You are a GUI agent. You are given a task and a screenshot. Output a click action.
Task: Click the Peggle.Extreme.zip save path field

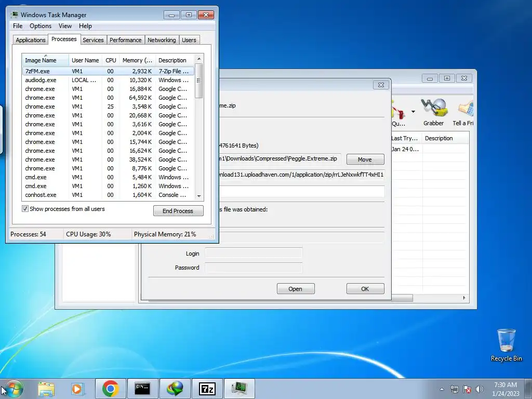pos(280,159)
